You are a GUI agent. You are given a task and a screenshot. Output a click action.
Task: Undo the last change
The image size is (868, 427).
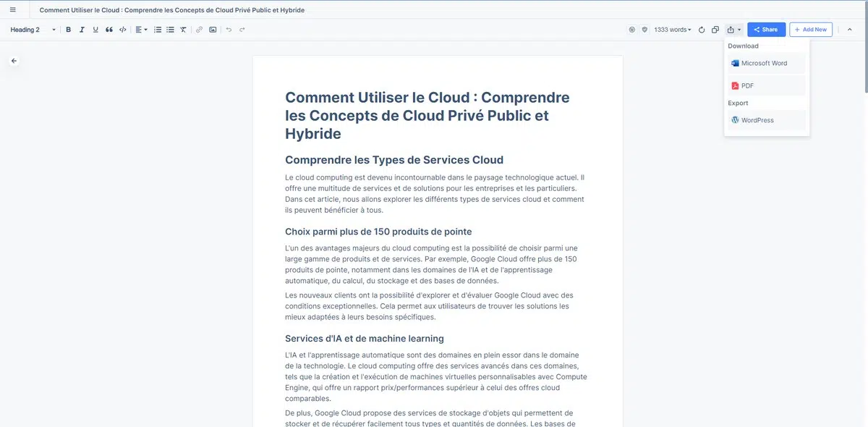(x=229, y=30)
